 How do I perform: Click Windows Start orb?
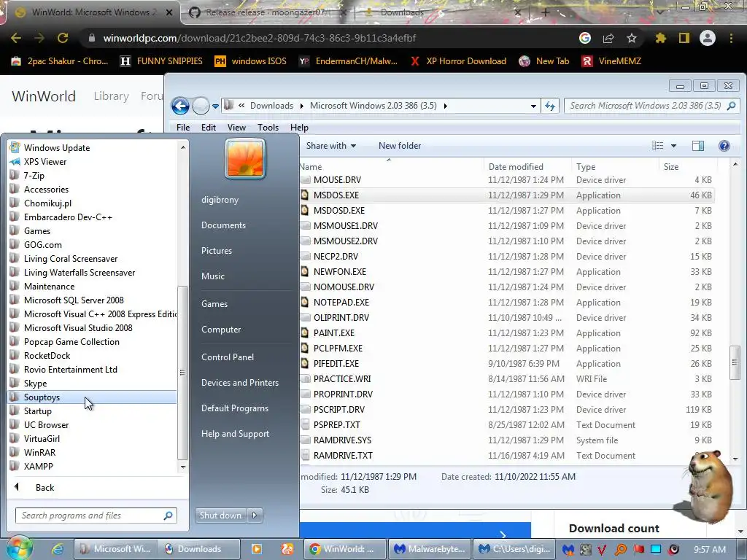[19, 548]
